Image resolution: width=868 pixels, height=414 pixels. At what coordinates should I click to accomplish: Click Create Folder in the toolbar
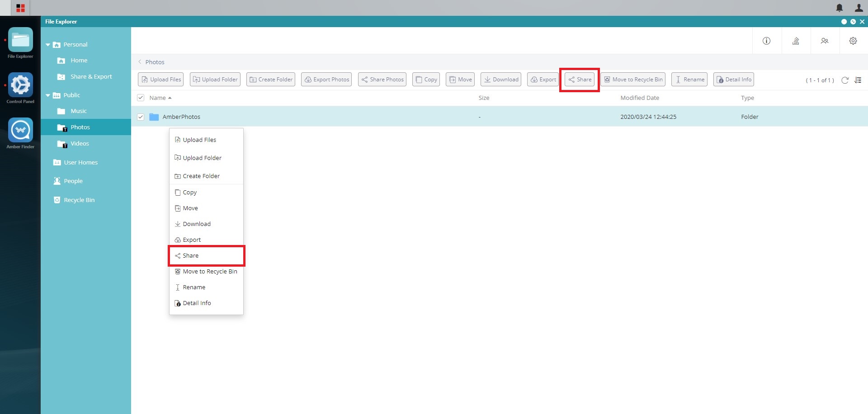pyautogui.click(x=271, y=80)
